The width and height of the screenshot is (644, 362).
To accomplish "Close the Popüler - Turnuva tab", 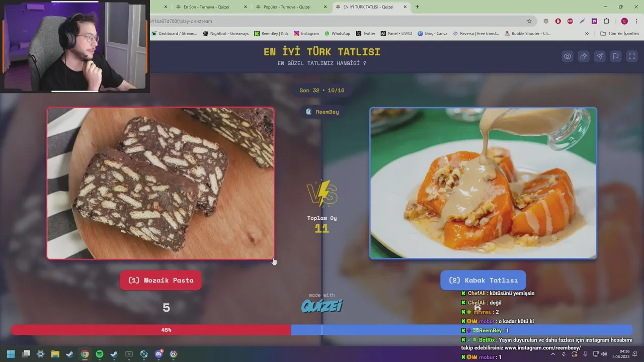I will (325, 7).
